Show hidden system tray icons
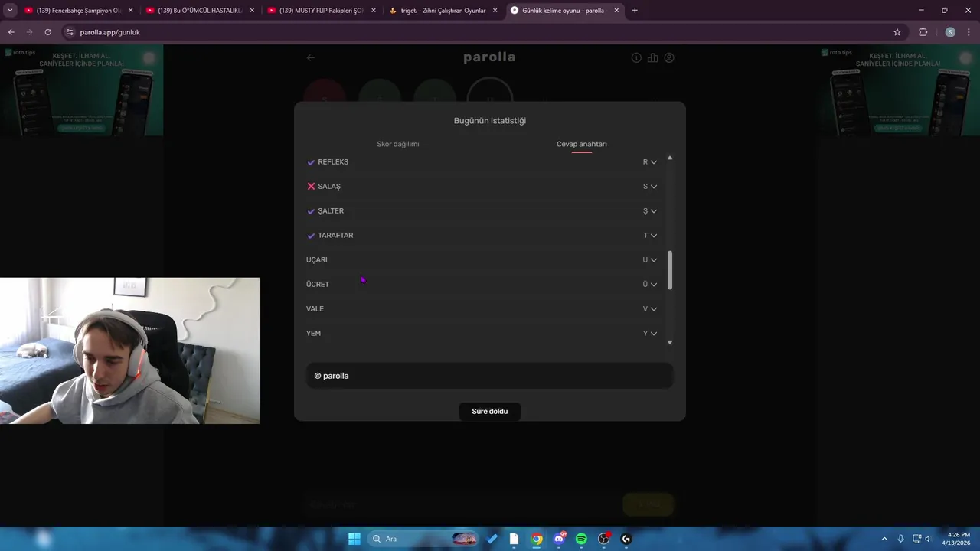980x551 pixels. pyautogui.click(x=884, y=539)
